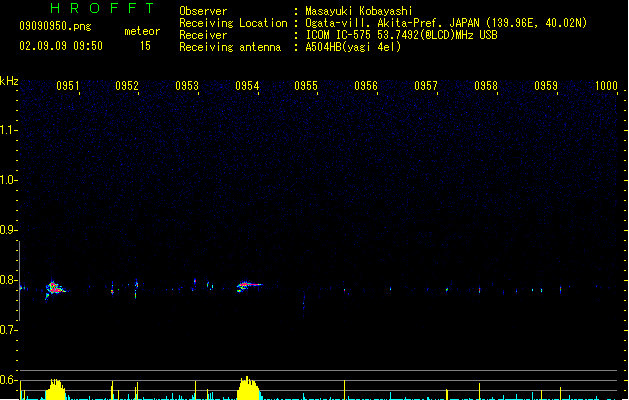Screen dimensions: 629x400
Task: Select the file name 09090950.png
Action: pyautogui.click(x=55, y=26)
